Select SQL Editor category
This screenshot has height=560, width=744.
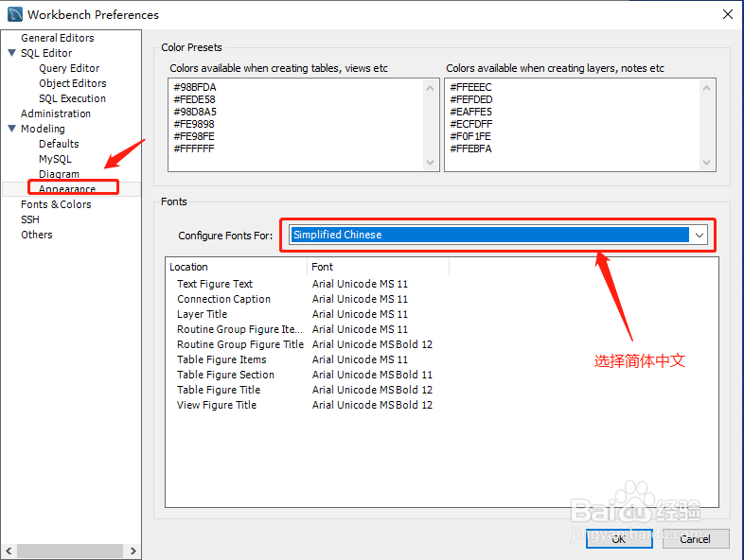click(x=46, y=53)
